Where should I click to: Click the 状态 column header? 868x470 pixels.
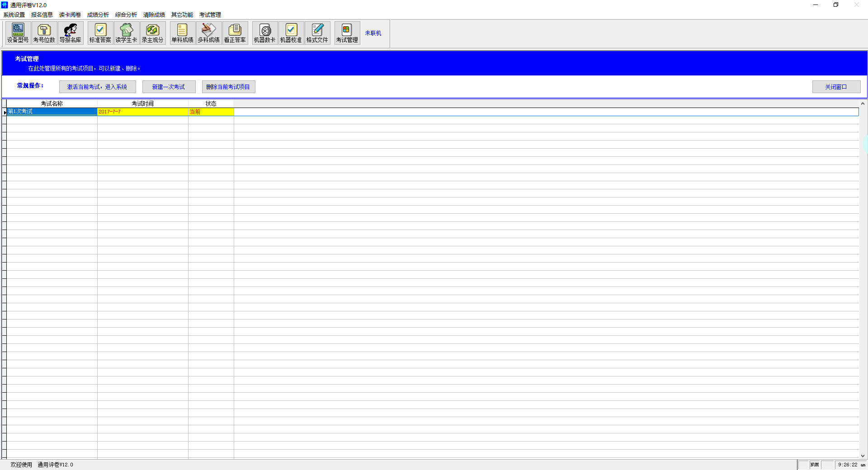point(211,103)
